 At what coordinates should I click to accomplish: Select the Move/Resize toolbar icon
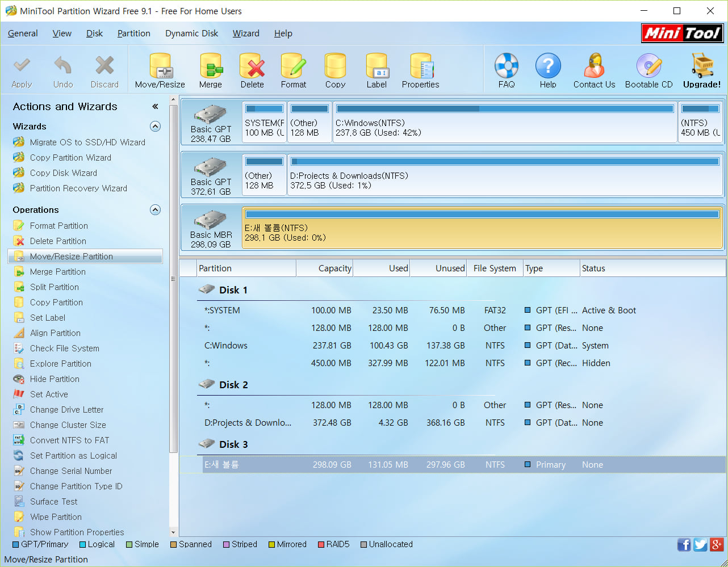pyautogui.click(x=160, y=66)
